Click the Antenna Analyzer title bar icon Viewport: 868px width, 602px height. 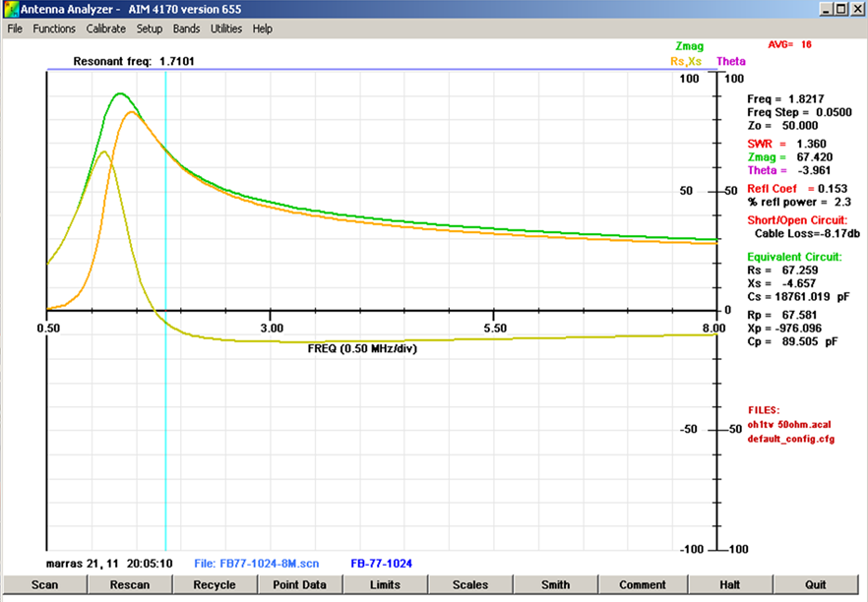click(11, 9)
